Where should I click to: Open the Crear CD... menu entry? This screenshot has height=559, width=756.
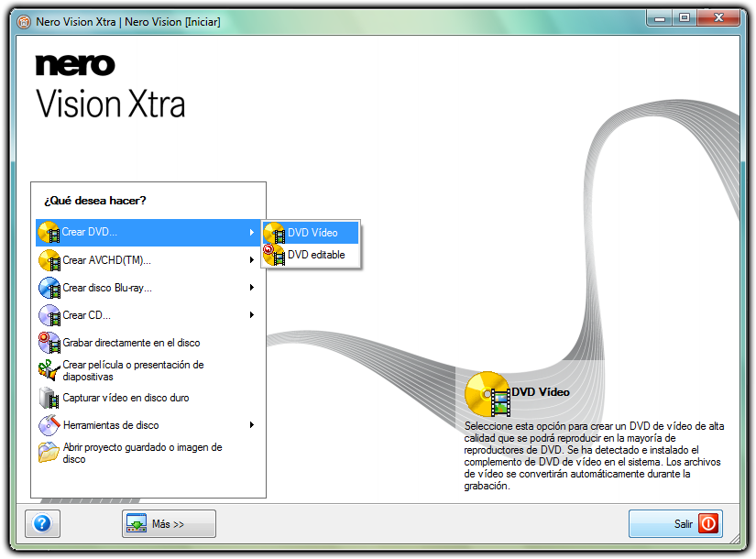pyautogui.click(x=148, y=315)
